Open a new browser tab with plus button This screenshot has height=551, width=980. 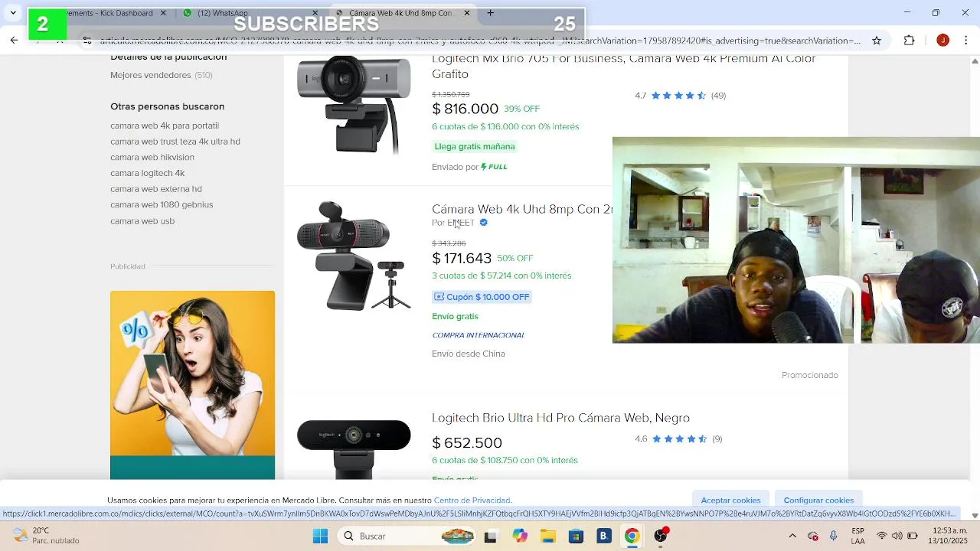(x=490, y=13)
